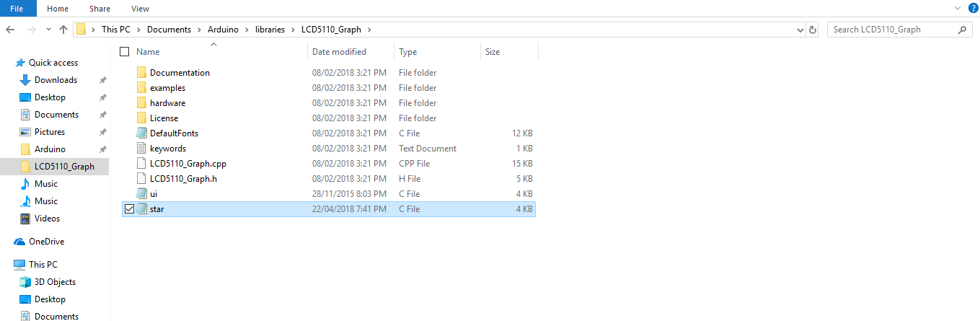Image resolution: width=980 pixels, height=321 pixels.
Task: Open the Share ribbon tab
Action: point(100,9)
